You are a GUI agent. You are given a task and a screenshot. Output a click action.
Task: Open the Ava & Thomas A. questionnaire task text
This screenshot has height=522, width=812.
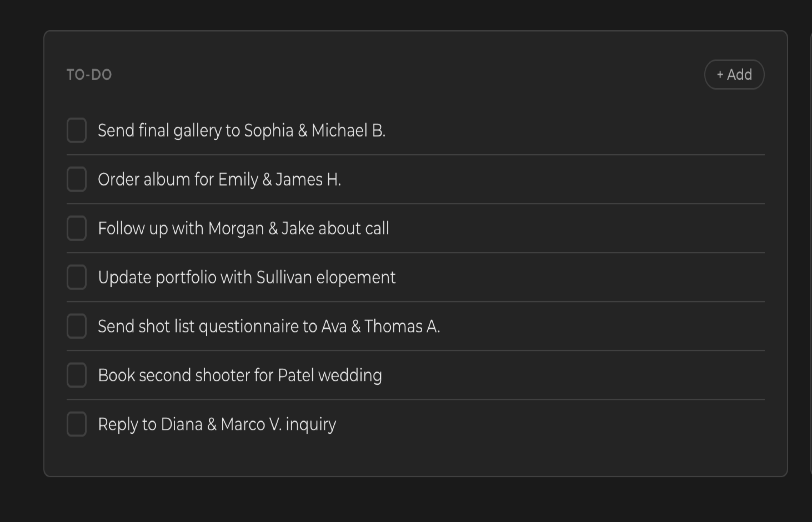[269, 327]
